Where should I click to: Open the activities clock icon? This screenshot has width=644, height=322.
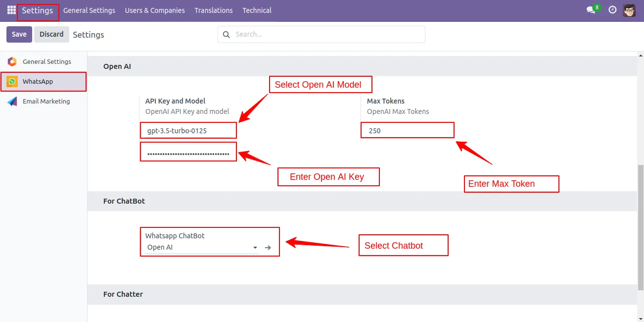(612, 10)
